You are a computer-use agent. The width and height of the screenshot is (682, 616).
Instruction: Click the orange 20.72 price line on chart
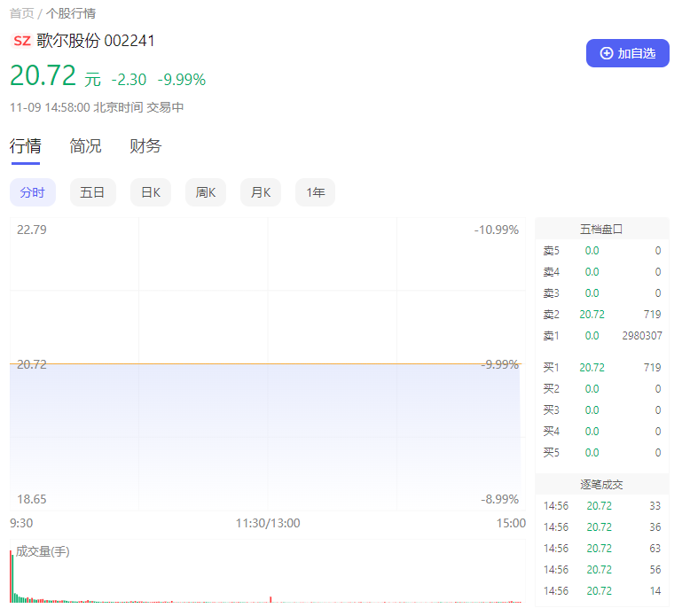266,363
